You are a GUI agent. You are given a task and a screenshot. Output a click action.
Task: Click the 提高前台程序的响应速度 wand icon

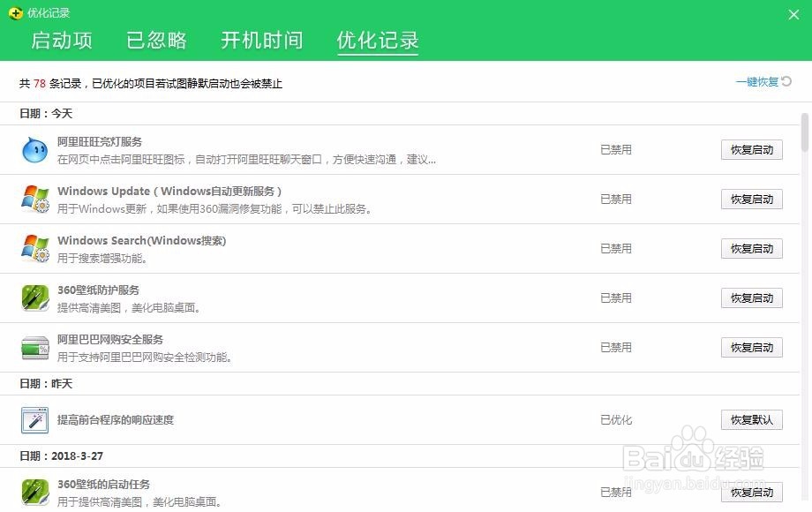(x=34, y=420)
